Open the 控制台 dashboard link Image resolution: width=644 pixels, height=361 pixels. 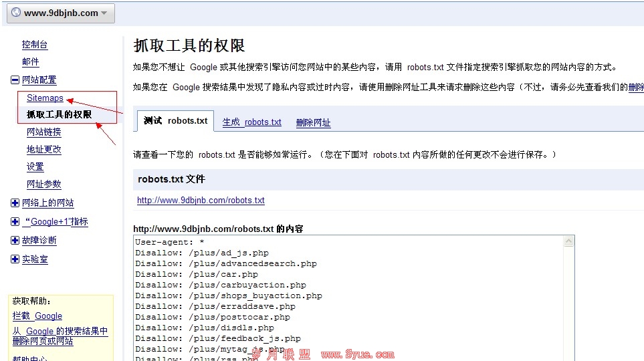click(x=35, y=45)
